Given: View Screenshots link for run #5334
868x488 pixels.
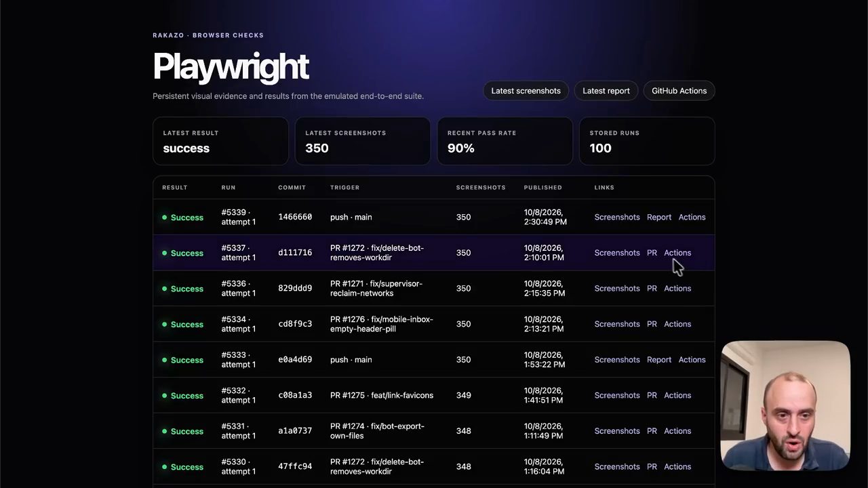Looking at the screenshot, I should pyautogui.click(x=617, y=324).
